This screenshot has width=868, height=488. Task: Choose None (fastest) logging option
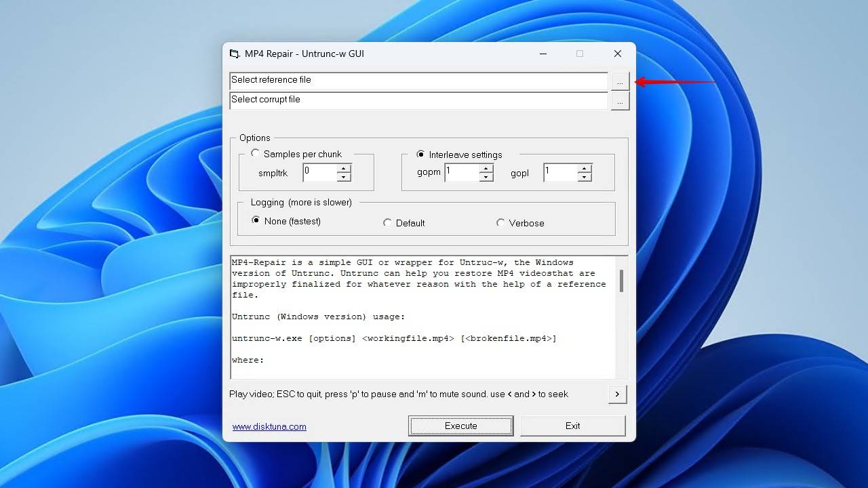coord(256,220)
